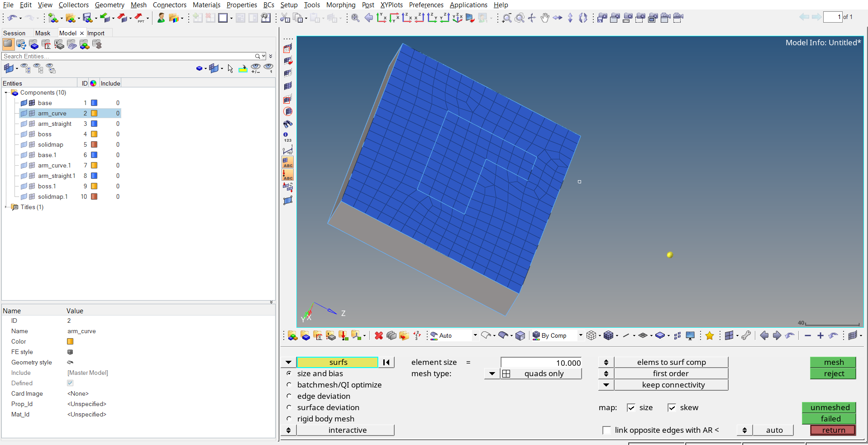Open the Component View browser icon
This screenshot has height=445, width=868.
(34, 44)
